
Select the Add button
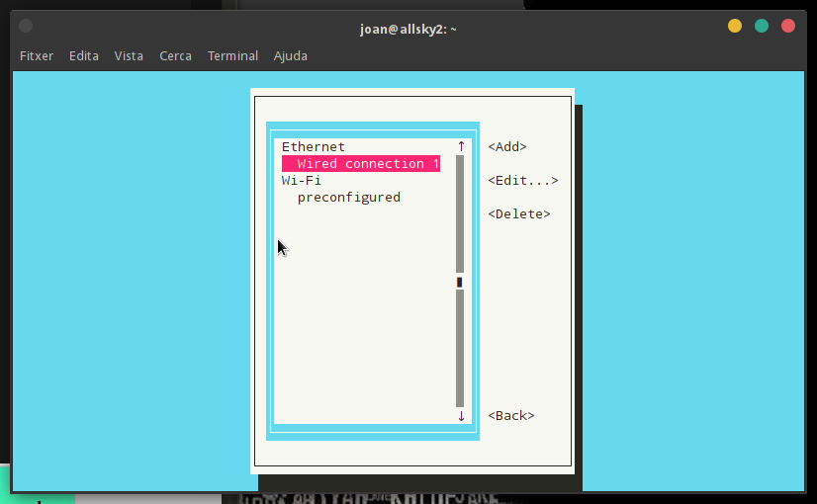(x=507, y=147)
